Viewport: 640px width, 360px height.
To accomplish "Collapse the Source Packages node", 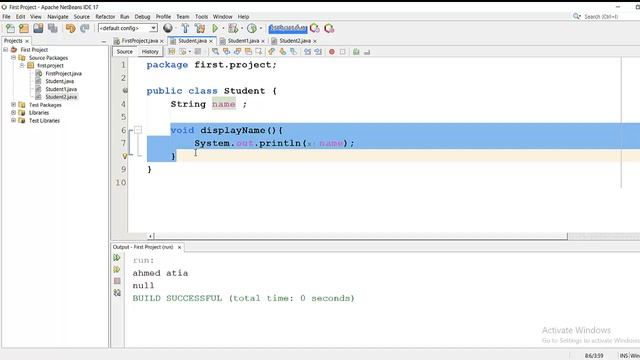I will tap(13, 58).
